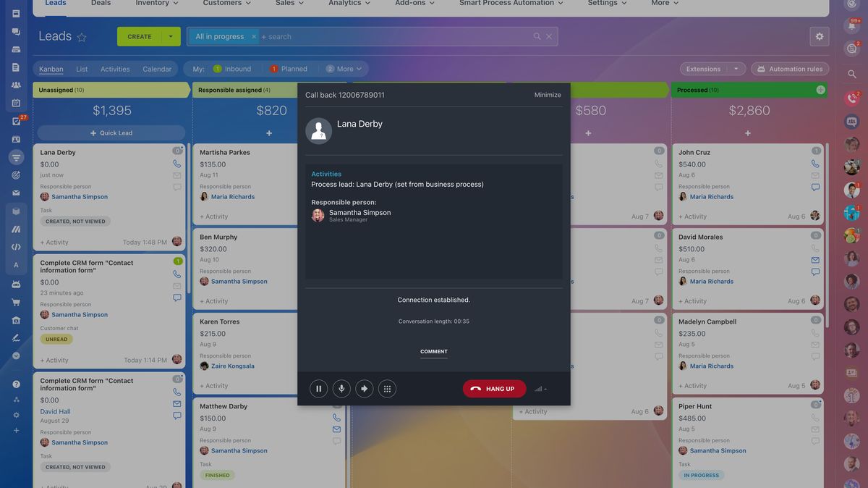Open Automation rules

[x=790, y=70]
